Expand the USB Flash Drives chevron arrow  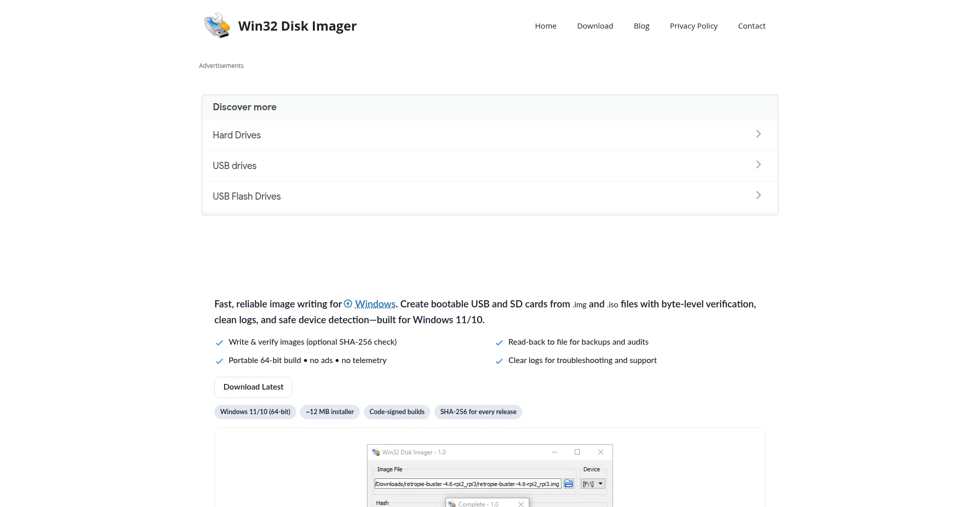(x=758, y=195)
